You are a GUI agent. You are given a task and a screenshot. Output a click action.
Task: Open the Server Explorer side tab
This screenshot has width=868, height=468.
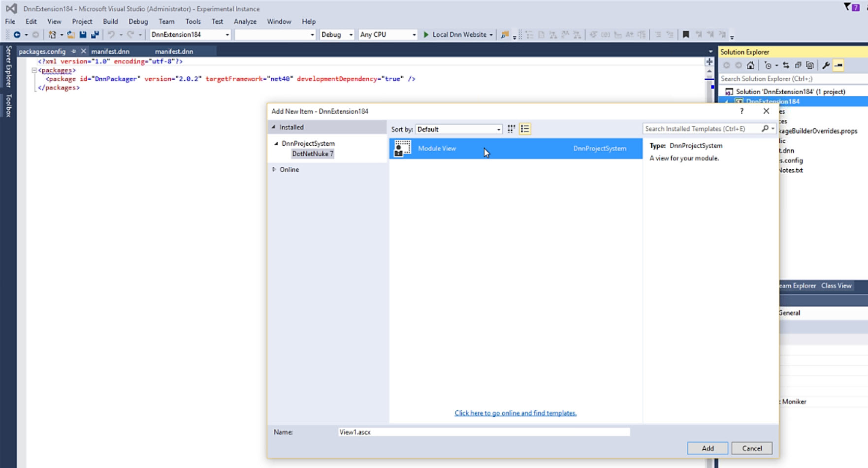click(x=8, y=66)
